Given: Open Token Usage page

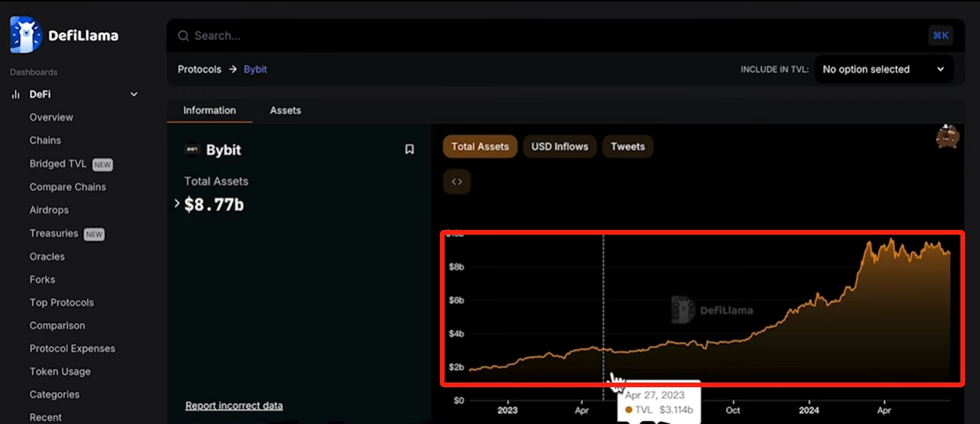Looking at the screenshot, I should tap(60, 372).
